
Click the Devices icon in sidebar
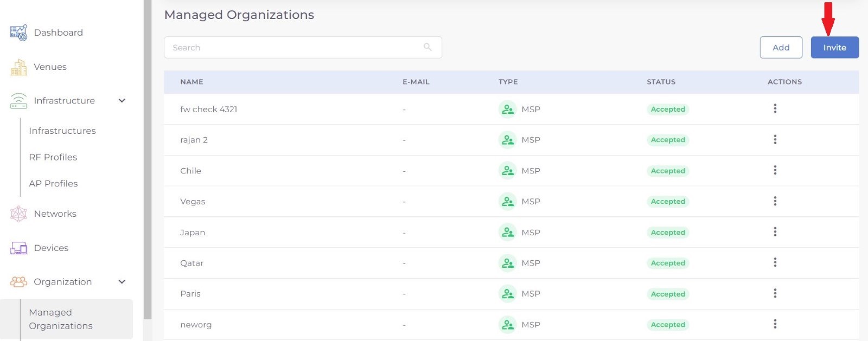tap(18, 248)
